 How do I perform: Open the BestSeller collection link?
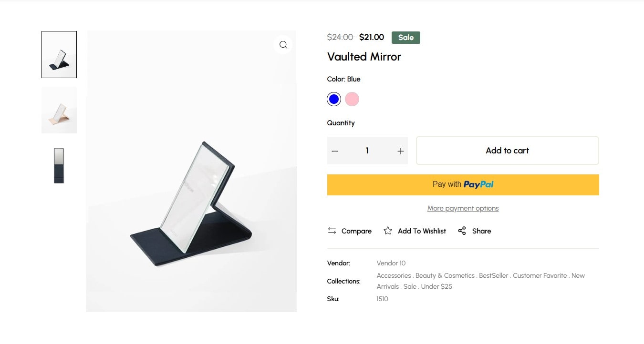click(x=494, y=275)
